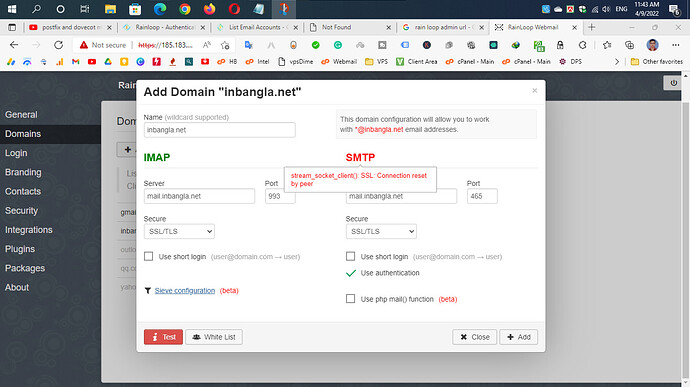This screenshot has width=690, height=387.
Task: Open Packages in admin sidebar
Action: pos(25,268)
